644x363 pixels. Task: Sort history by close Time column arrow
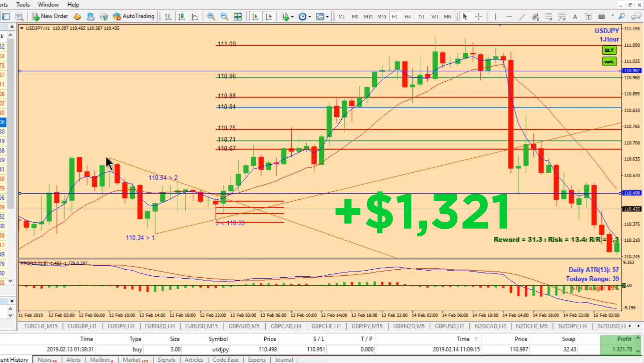tap(477, 339)
